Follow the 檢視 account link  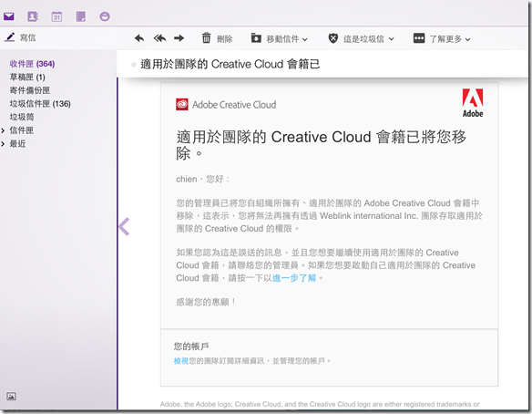pyautogui.click(x=181, y=361)
